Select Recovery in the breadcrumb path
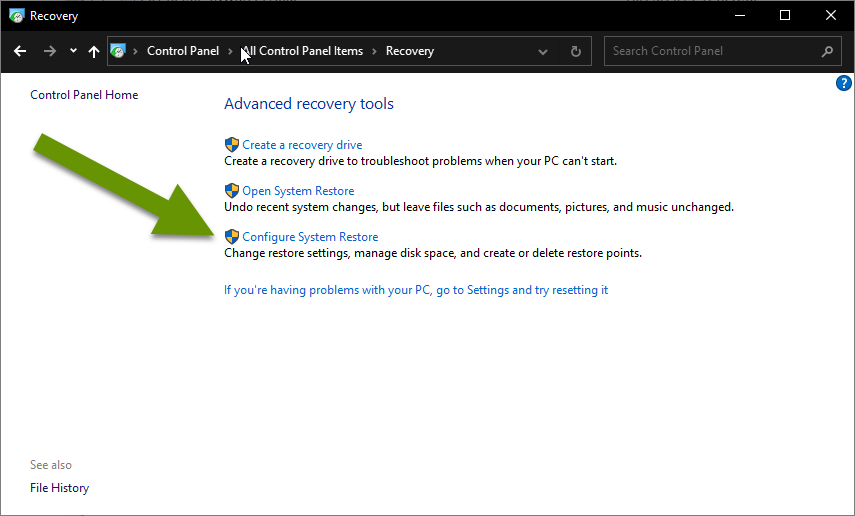 pyautogui.click(x=410, y=51)
